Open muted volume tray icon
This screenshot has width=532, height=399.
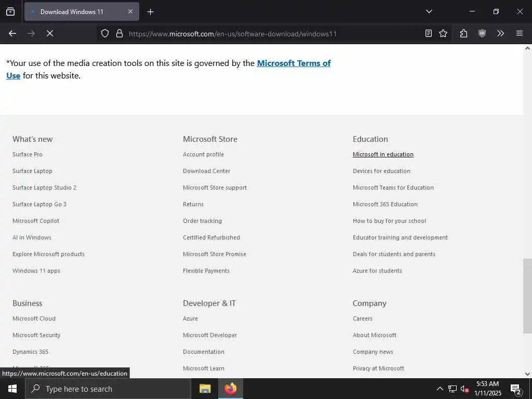click(464, 389)
